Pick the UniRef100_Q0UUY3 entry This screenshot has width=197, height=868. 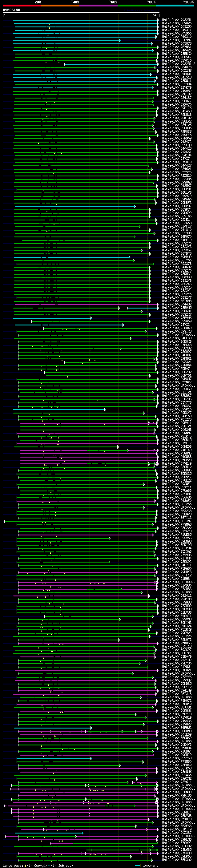(x=176, y=572)
